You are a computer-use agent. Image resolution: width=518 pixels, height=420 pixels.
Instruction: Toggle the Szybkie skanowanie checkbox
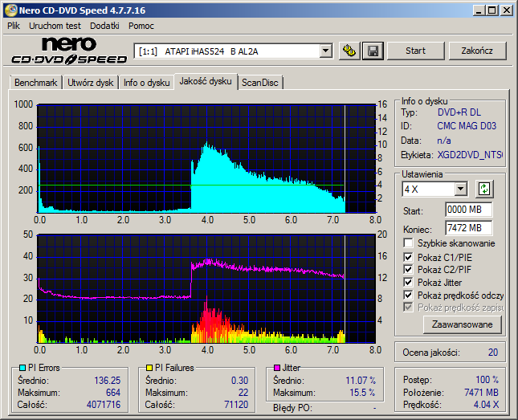click(408, 243)
